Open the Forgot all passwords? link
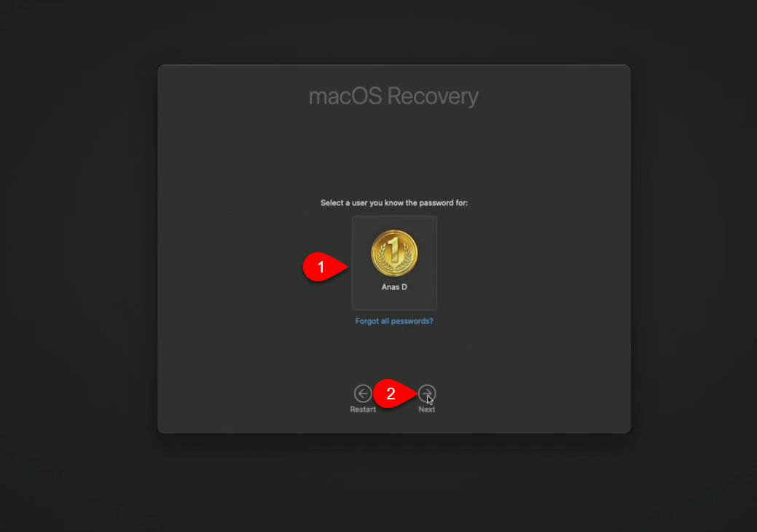757x532 pixels. [x=394, y=321]
